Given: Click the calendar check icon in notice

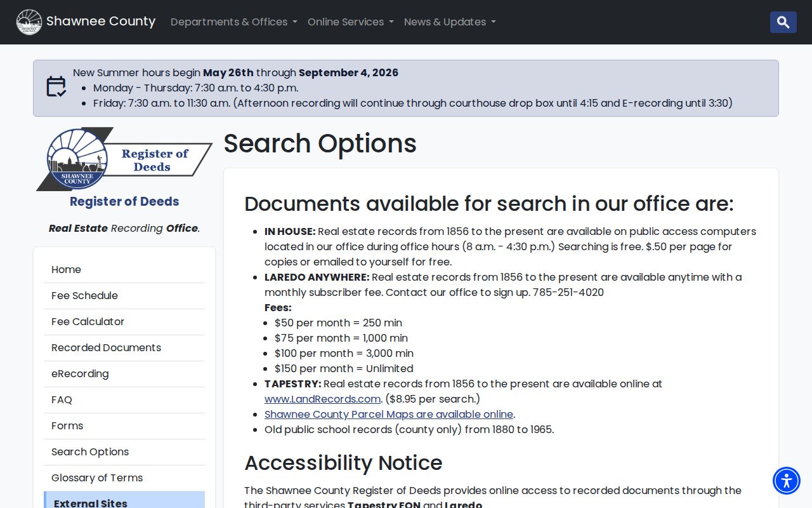Looking at the screenshot, I should 56,86.
